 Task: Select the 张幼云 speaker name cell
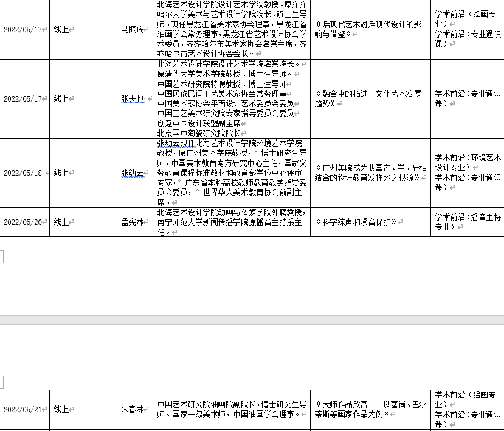click(132, 173)
